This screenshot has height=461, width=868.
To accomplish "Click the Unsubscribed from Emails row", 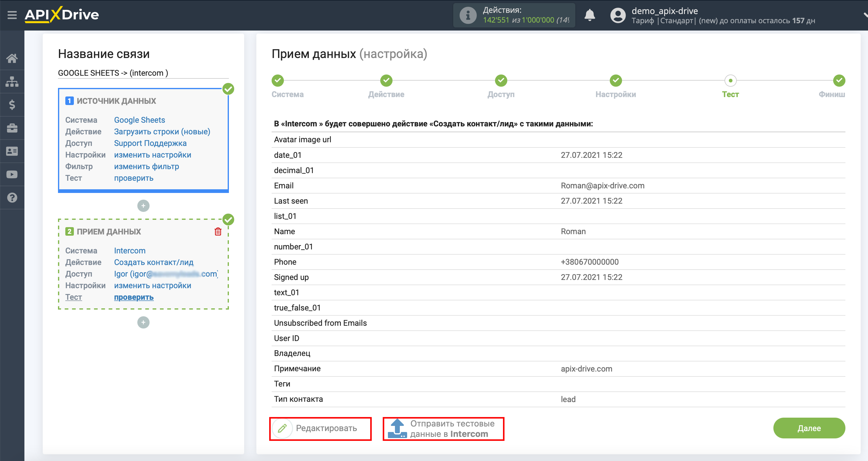I will [x=558, y=323].
